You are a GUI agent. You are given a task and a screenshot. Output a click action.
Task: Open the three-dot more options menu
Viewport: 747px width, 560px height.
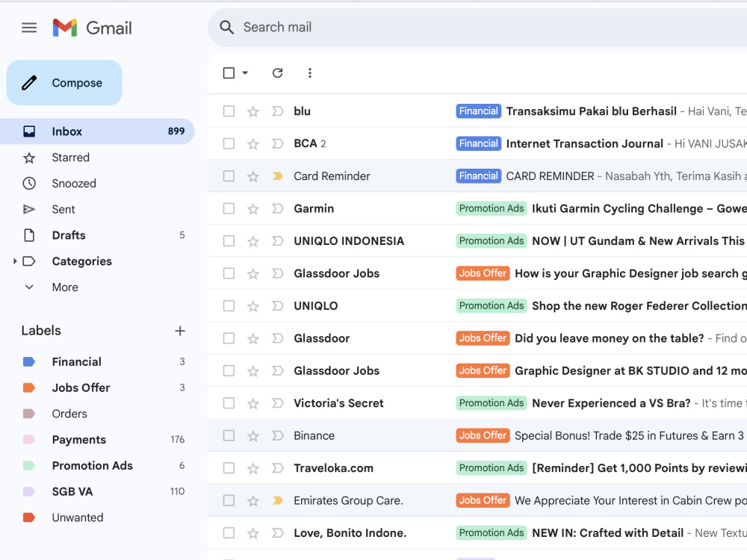click(x=310, y=73)
